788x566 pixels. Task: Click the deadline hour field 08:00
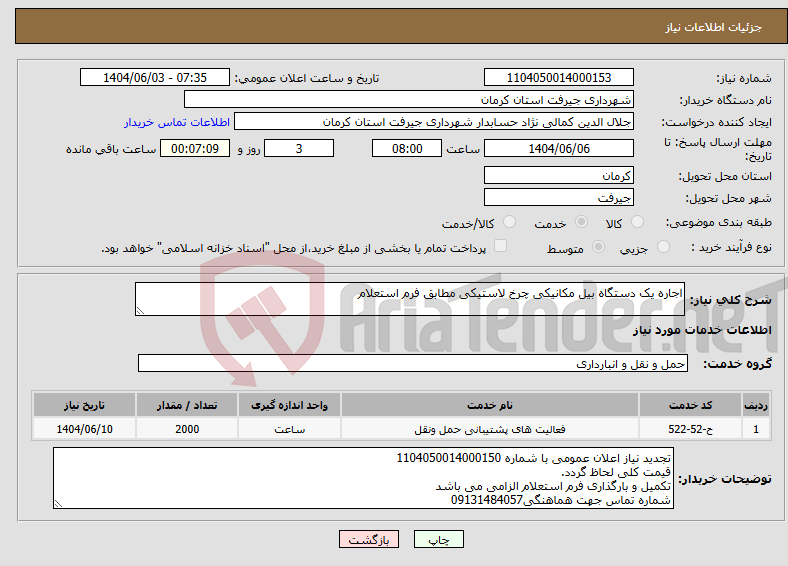click(x=407, y=148)
